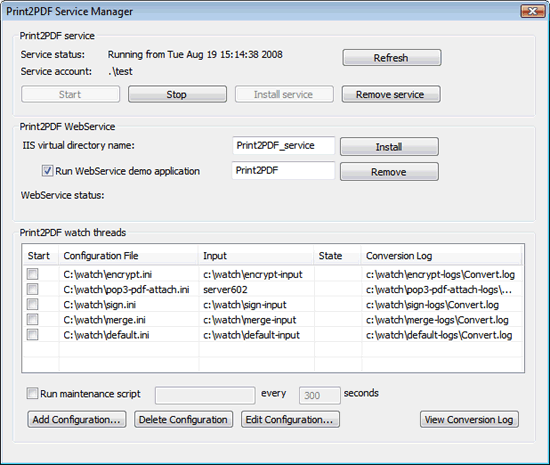Uncheck Run WebService demo application
This screenshot has width=550, height=465.
(x=47, y=171)
